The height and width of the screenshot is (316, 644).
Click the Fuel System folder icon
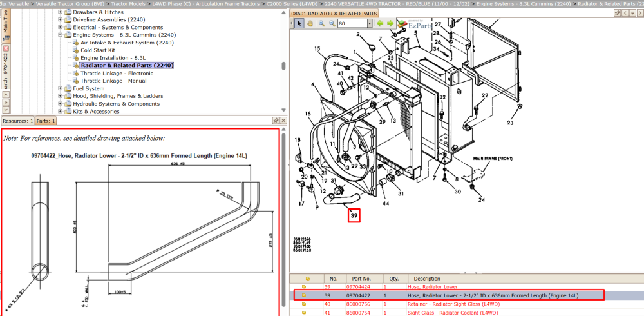click(68, 88)
